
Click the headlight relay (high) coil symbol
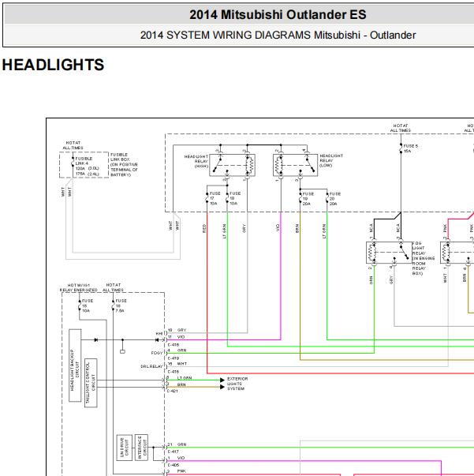tap(251, 166)
